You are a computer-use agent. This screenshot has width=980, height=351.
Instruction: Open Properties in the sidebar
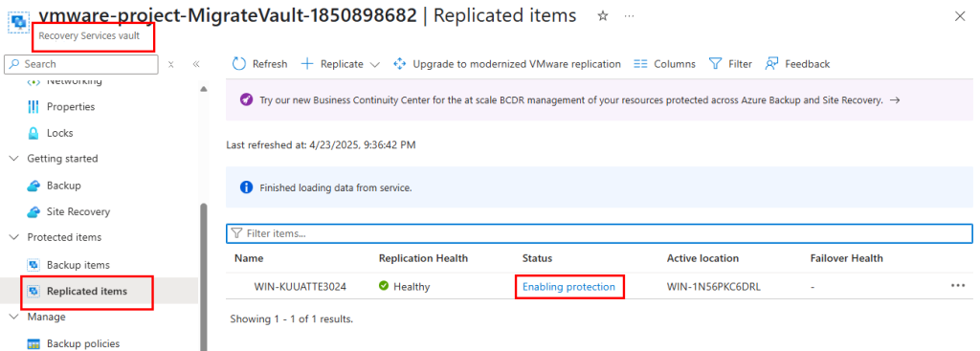click(71, 107)
